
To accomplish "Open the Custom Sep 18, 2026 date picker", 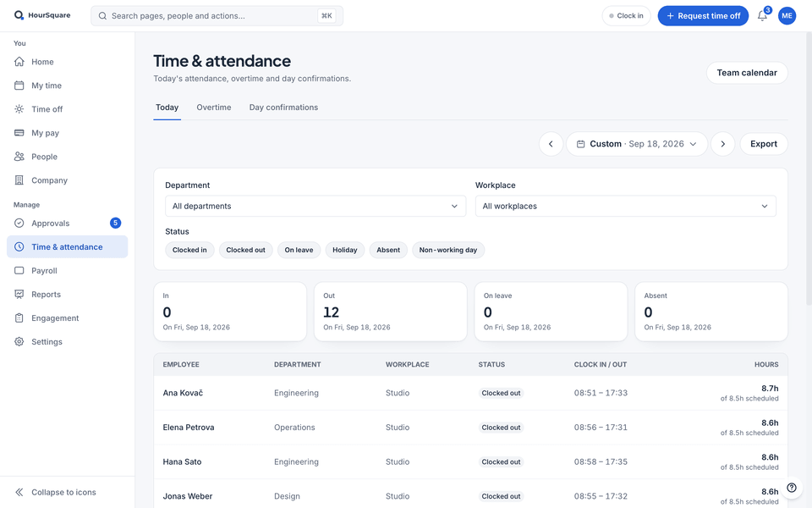I will (x=637, y=144).
